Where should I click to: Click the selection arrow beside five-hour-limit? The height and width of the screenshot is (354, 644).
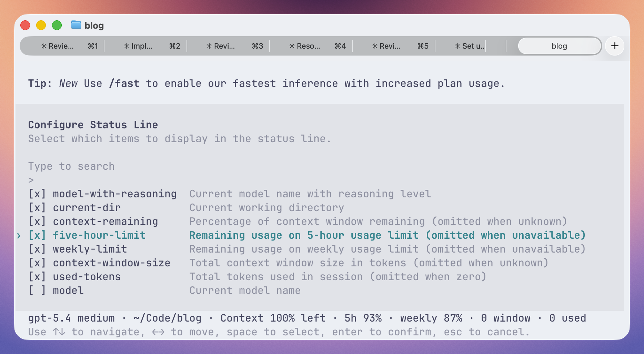(x=19, y=236)
